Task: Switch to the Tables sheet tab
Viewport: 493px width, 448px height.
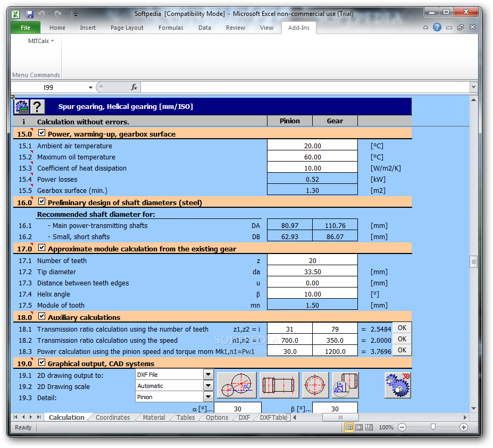Action: (186, 418)
